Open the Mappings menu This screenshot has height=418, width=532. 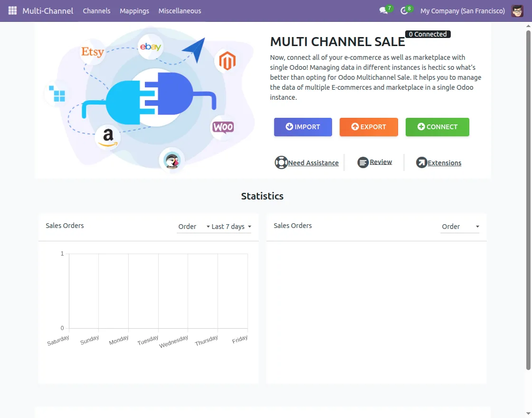(134, 10)
